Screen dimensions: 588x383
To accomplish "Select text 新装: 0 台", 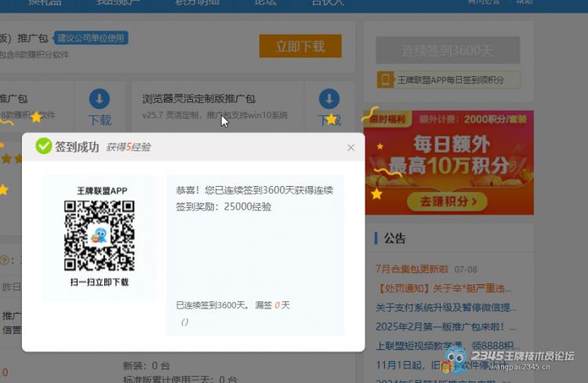I will point(147,366).
